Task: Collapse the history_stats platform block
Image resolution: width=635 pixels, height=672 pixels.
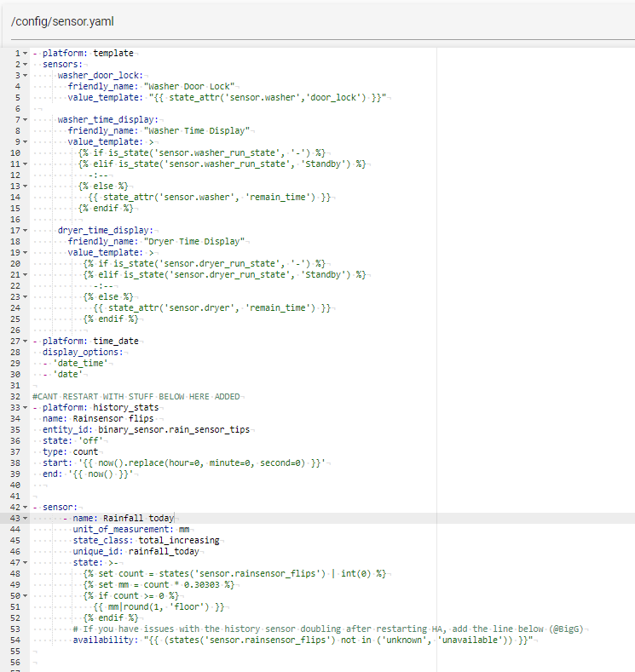Action: pyautogui.click(x=25, y=407)
